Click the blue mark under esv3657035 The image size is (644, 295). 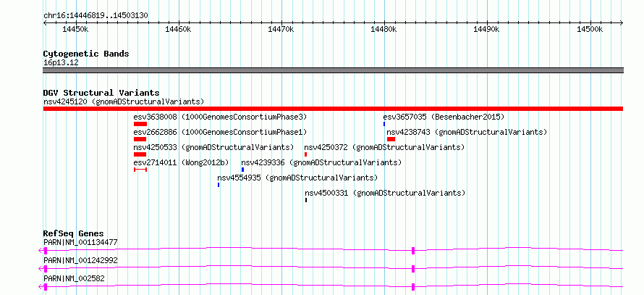(x=384, y=124)
